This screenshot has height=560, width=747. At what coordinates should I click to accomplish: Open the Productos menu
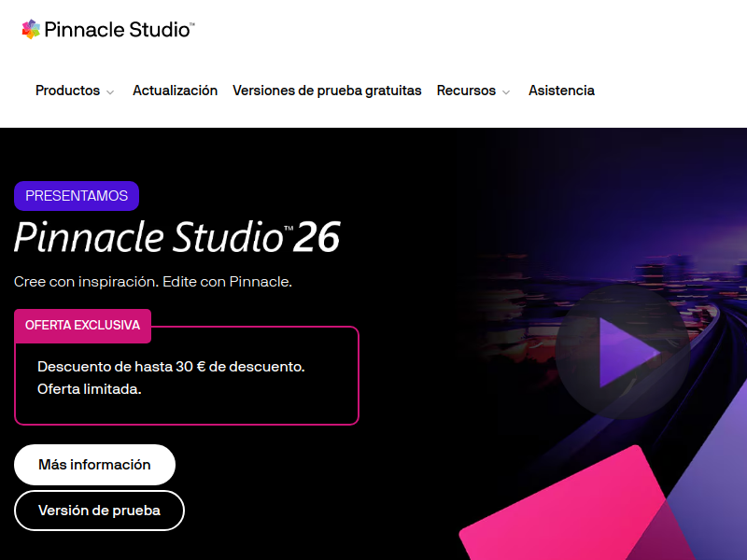tap(67, 91)
